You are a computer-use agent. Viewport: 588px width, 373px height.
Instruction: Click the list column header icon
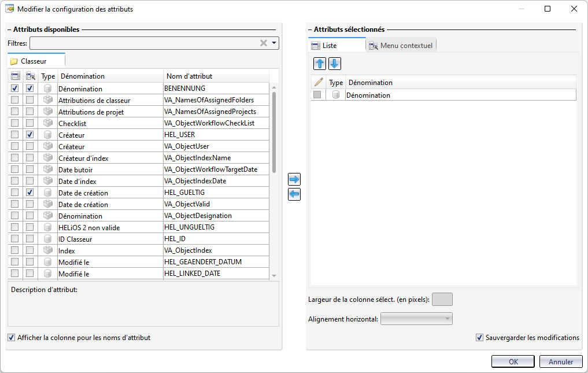pos(15,76)
